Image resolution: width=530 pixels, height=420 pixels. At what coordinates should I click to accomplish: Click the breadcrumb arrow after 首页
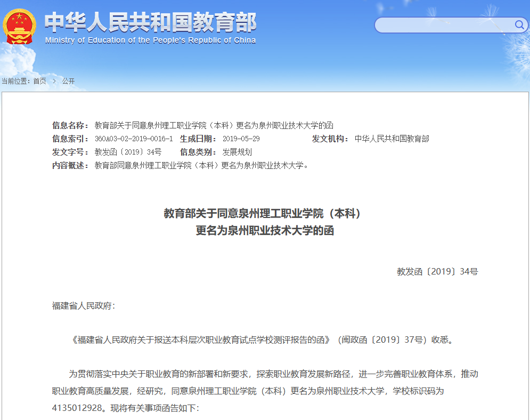(x=54, y=81)
